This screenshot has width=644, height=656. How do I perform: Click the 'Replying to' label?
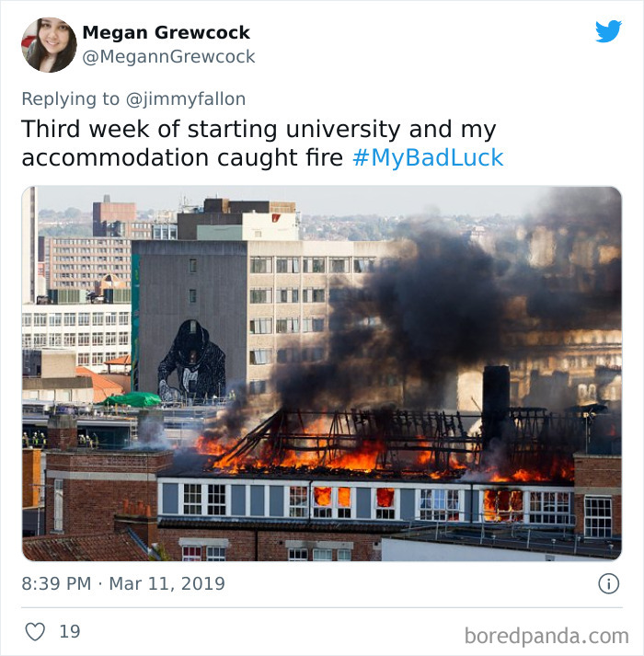click(70, 99)
